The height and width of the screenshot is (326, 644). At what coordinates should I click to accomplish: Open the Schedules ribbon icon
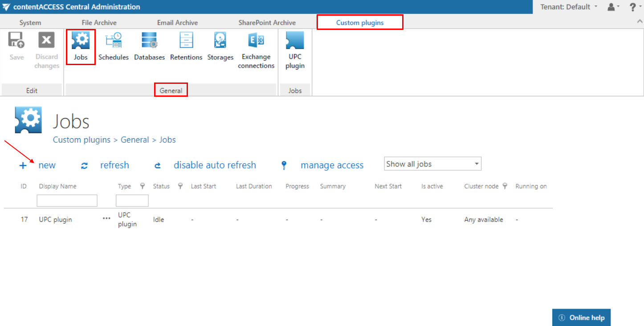(113, 46)
